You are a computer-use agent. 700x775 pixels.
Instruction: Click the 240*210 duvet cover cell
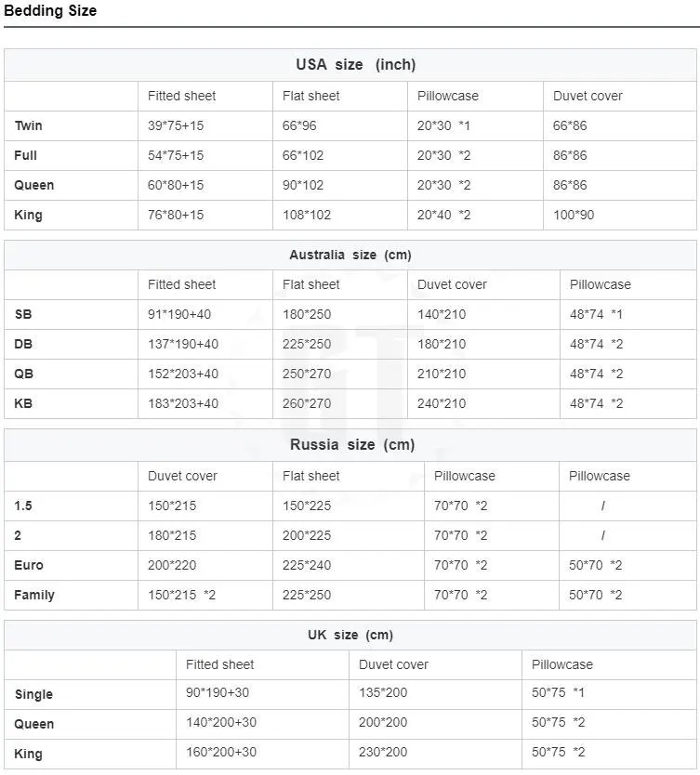pyautogui.click(x=442, y=403)
